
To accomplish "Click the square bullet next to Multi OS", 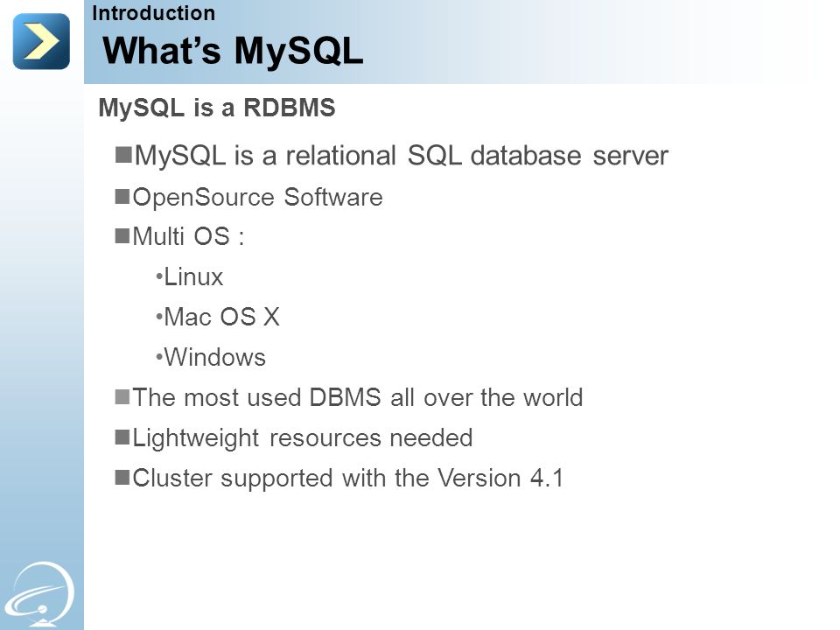I will click(122, 235).
